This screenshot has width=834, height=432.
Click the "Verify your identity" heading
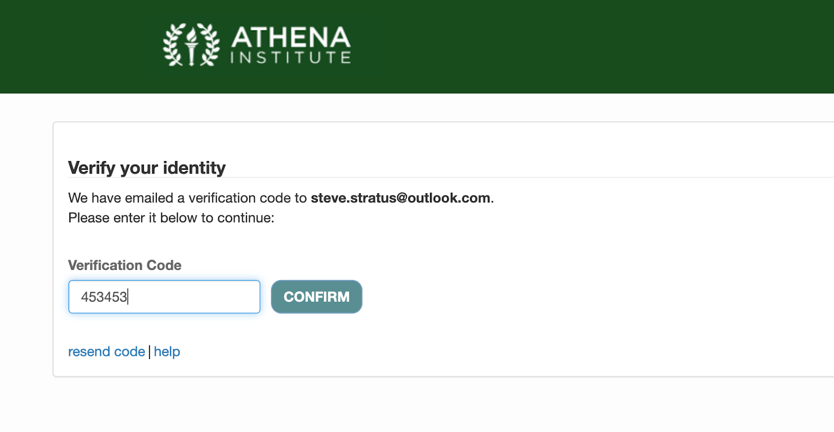pos(147,168)
